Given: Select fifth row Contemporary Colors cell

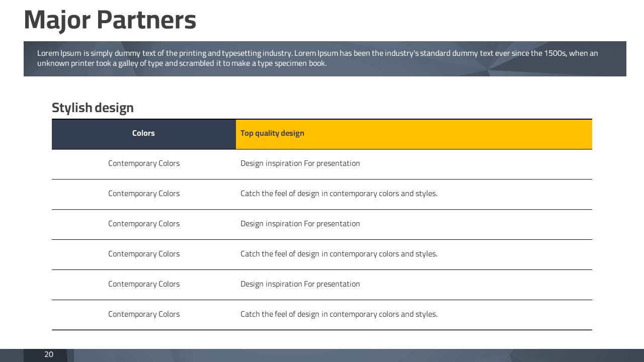Looking at the screenshot, I should (x=144, y=285).
